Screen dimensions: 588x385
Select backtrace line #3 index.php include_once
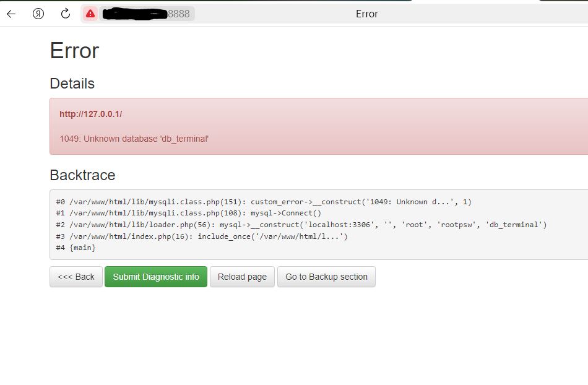pos(202,236)
